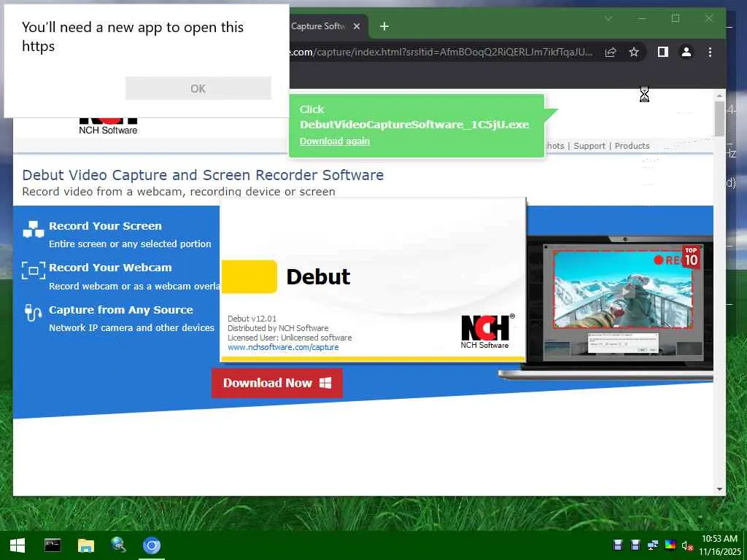This screenshot has height=560, width=747.
Task: Click the Capture Software tab title
Action: [x=318, y=26]
